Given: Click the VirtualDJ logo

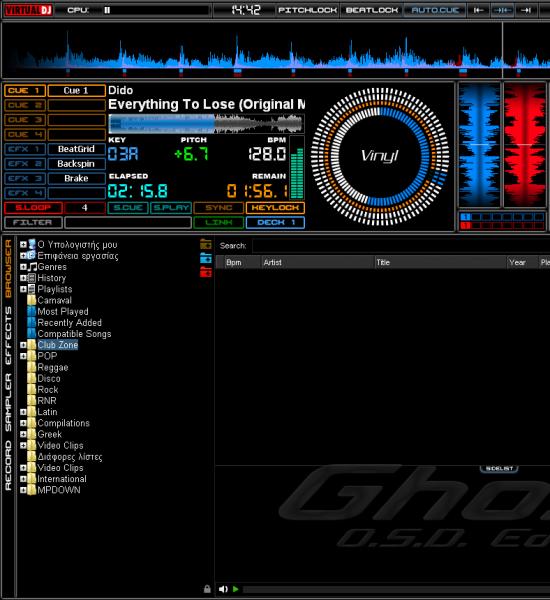Looking at the screenshot, I should click(28, 10).
